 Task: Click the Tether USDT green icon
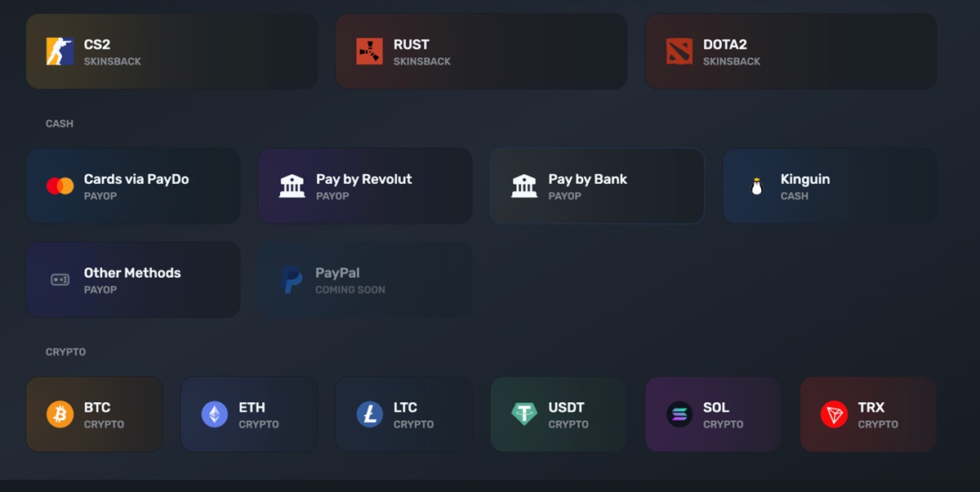pos(524,414)
